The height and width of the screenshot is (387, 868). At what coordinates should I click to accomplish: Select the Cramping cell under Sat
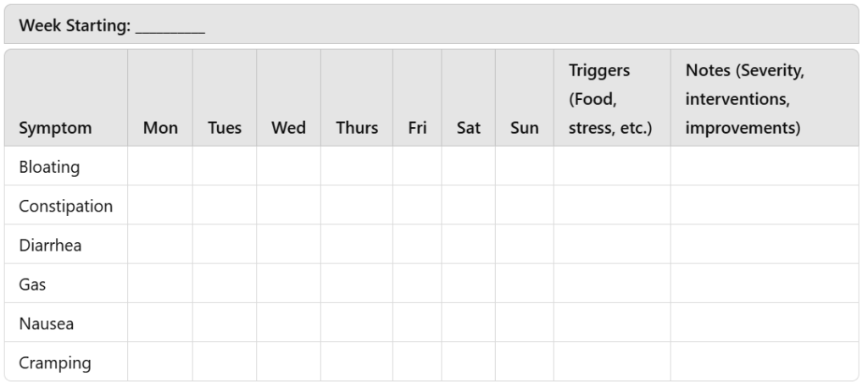468,362
